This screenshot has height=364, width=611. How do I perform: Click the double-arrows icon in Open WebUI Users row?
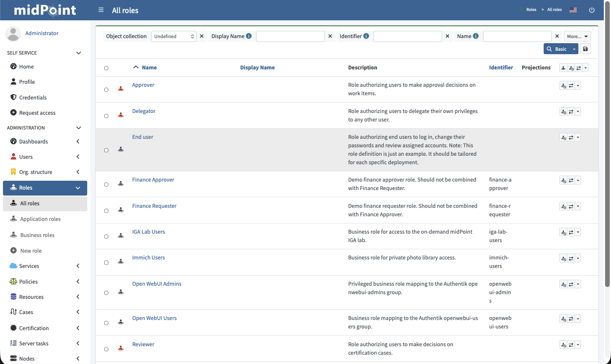point(571,319)
